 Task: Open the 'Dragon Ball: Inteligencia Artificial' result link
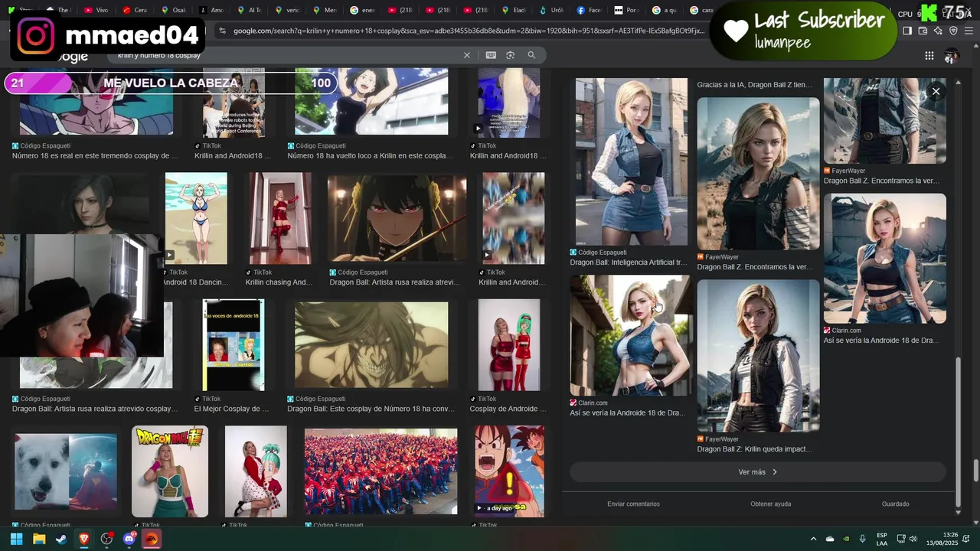pos(628,262)
